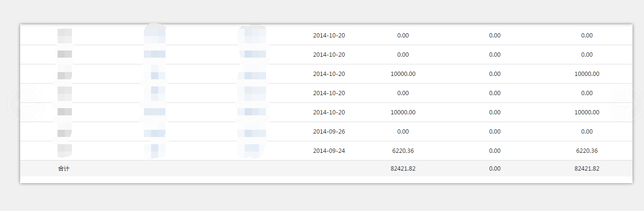The image size is (644, 211).
Task: Click the faint previous arrow circle icon
Action: [26, 104]
